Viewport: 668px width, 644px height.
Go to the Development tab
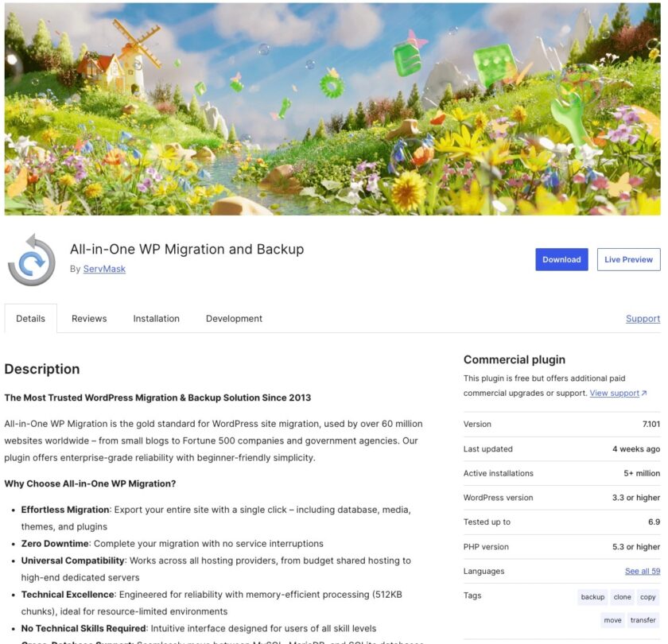pos(234,318)
